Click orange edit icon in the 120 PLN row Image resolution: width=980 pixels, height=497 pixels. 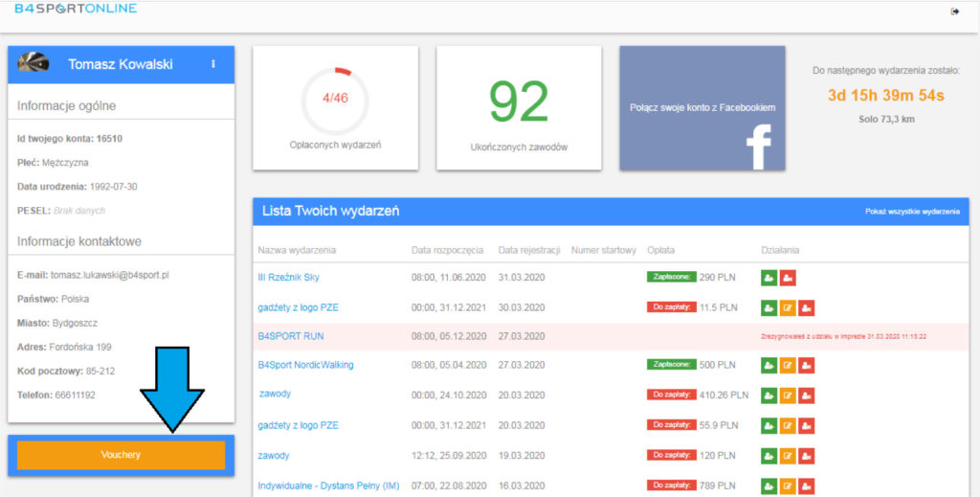tap(788, 456)
